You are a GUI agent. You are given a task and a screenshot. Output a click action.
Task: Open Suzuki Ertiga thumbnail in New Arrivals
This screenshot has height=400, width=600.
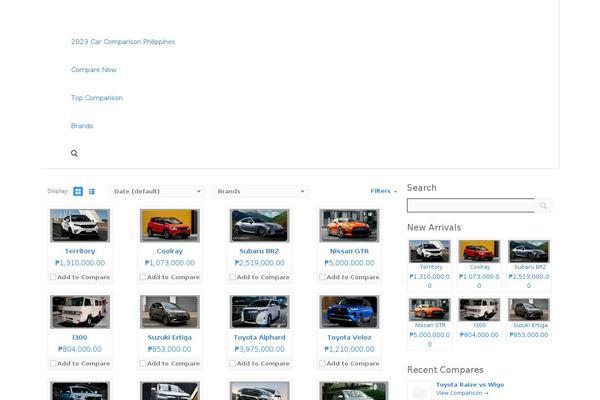pos(529,310)
